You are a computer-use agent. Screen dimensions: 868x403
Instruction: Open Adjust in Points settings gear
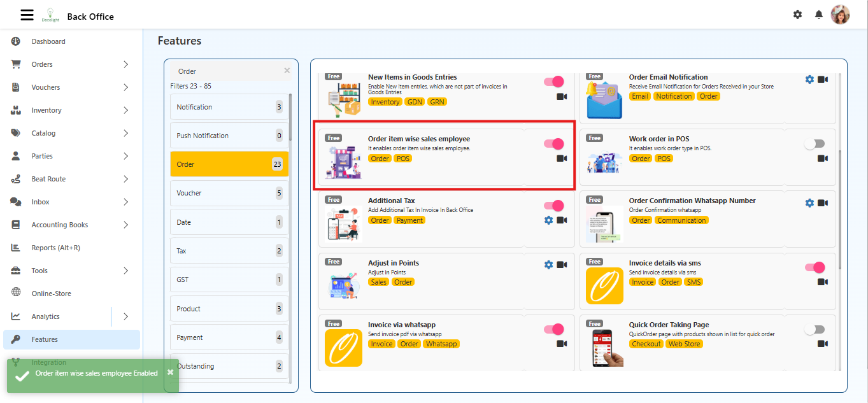click(549, 265)
